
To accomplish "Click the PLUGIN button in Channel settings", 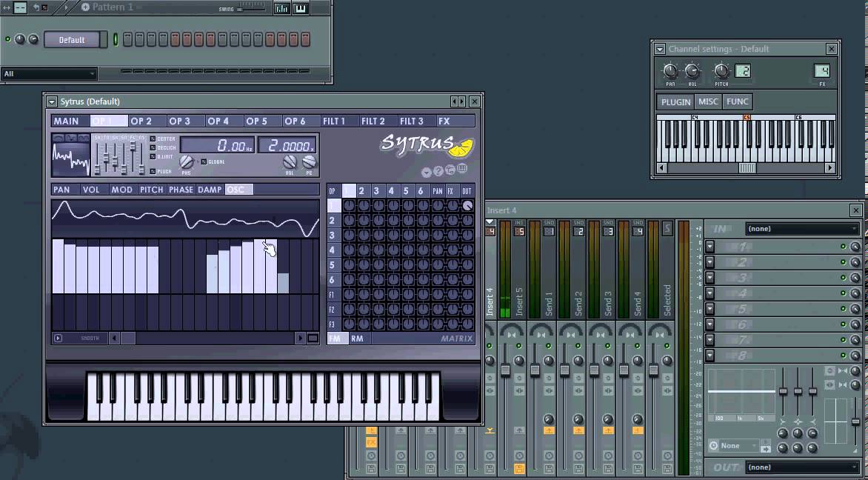I will pos(675,102).
